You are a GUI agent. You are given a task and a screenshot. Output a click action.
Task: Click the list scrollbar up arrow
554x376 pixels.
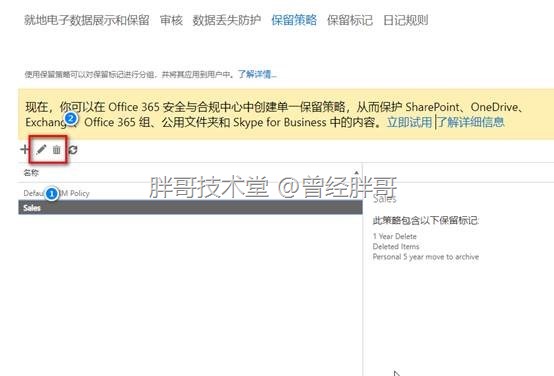click(x=356, y=172)
